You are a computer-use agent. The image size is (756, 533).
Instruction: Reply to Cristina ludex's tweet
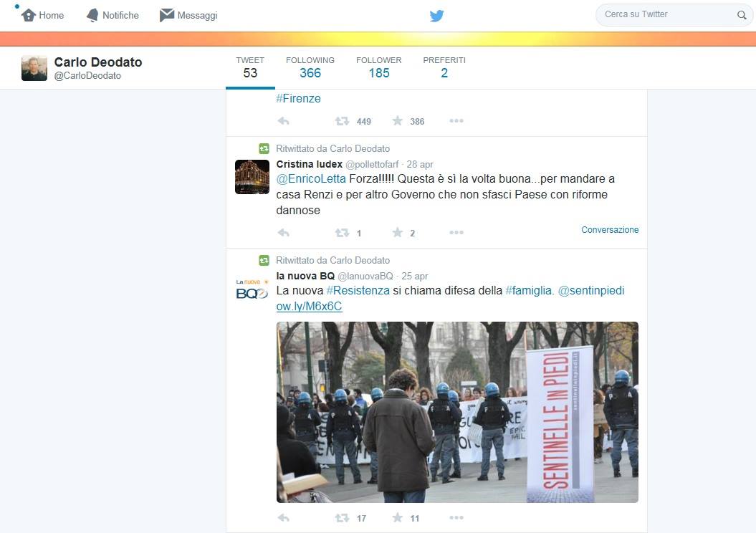(283, 233)
